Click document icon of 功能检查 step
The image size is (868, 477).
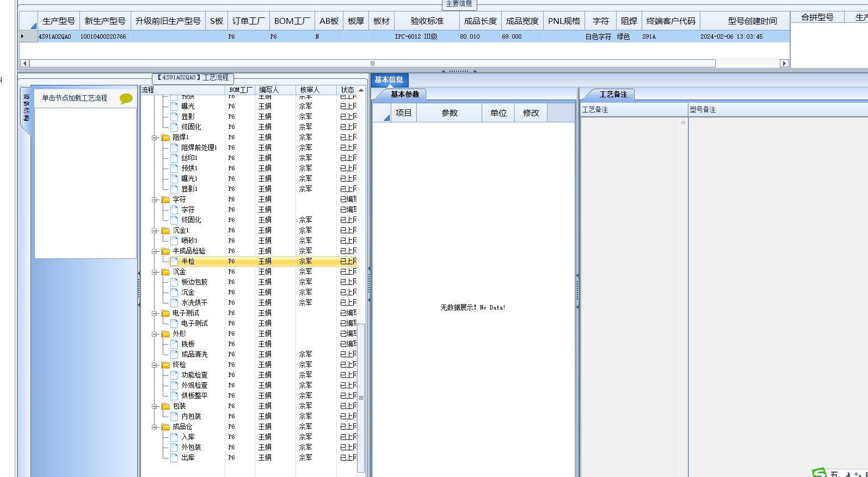click(174, 375)
